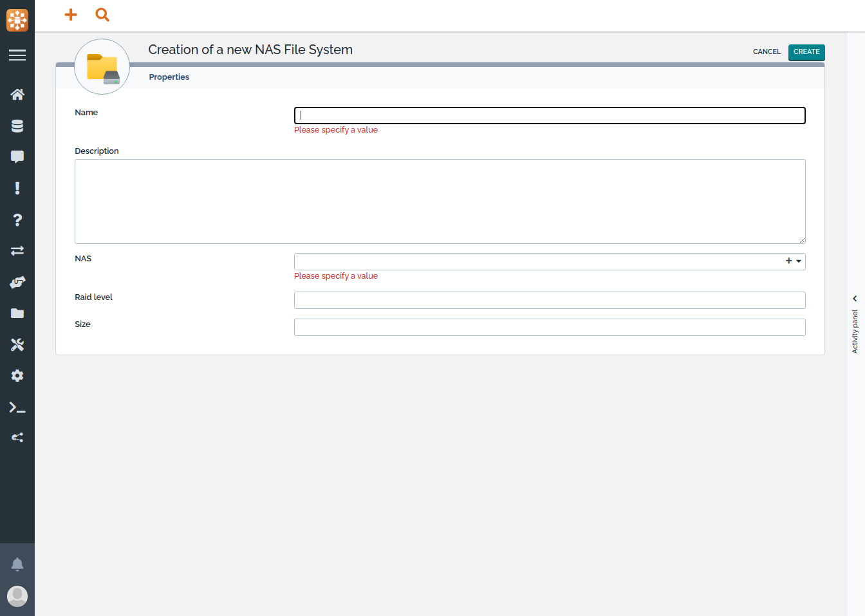Open the hamburger main menu toggle
Screen dimensions: 865x616
pyautogui.click(x=17, y=55)
